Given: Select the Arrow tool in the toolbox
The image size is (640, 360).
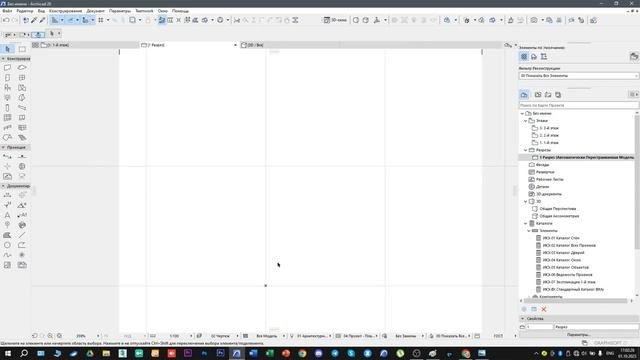Looking at the screenshot, I should [7, 49].
